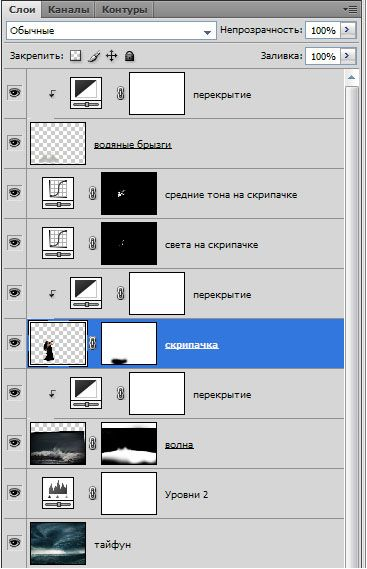Switch to the Контуры tab
Image resolution: width=367 pixels, height=569 pixels.
point(125,10)
